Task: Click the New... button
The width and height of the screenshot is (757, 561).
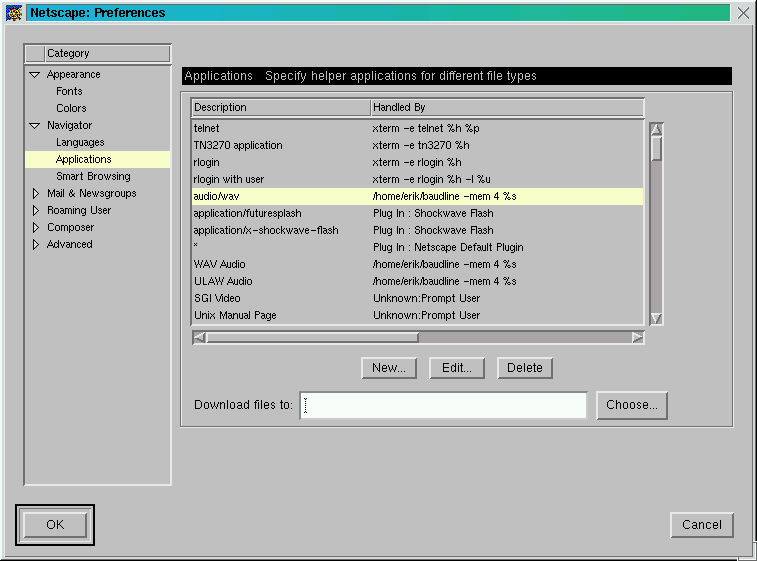Action: click(388, 368)
